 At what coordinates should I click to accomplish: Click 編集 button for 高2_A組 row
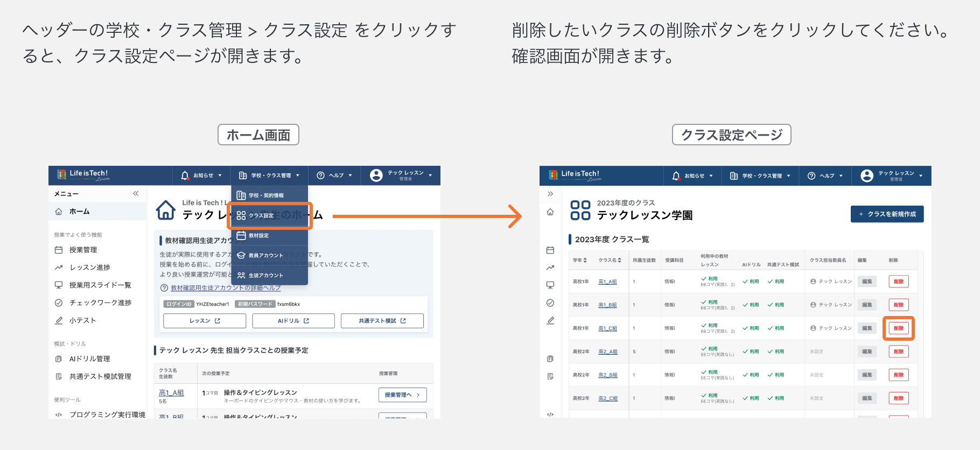[867, 351]
